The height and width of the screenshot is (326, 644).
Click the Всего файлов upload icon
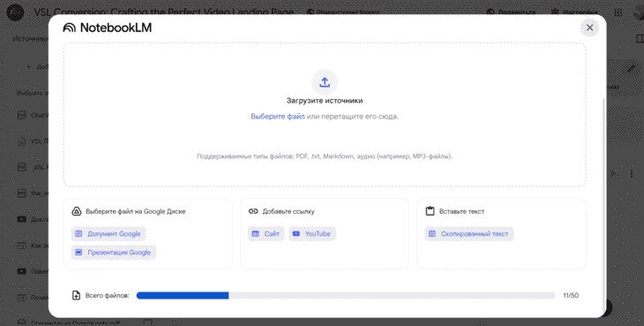tap(76, 295)
